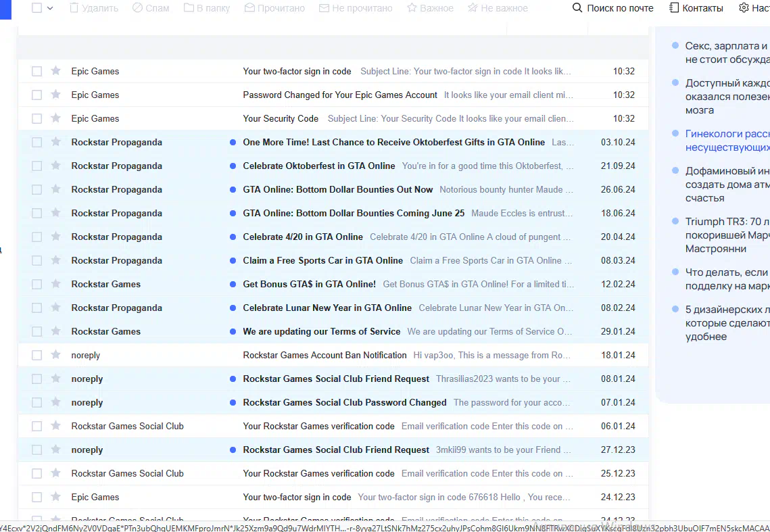Click 'GTA Online: Bottom Dollar Bounties Out Now' subject
Screen dimensions: 770x532
(338, 190)
